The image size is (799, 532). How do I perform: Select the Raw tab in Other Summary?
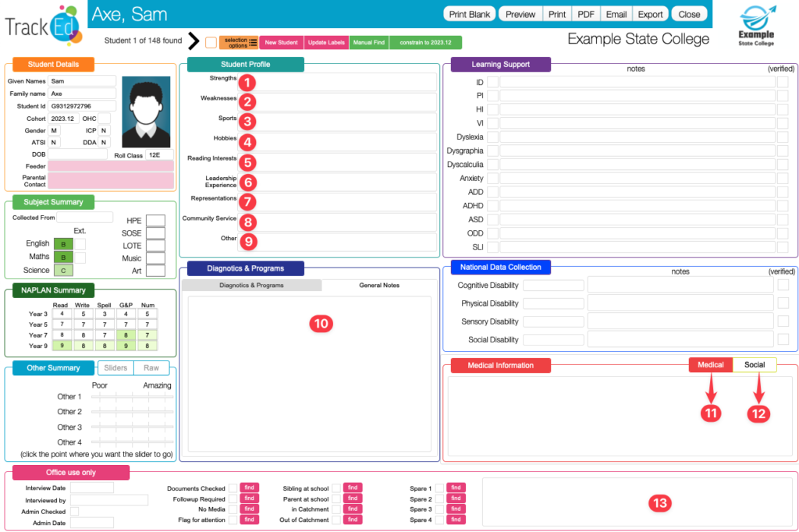(x=151, y=368)
